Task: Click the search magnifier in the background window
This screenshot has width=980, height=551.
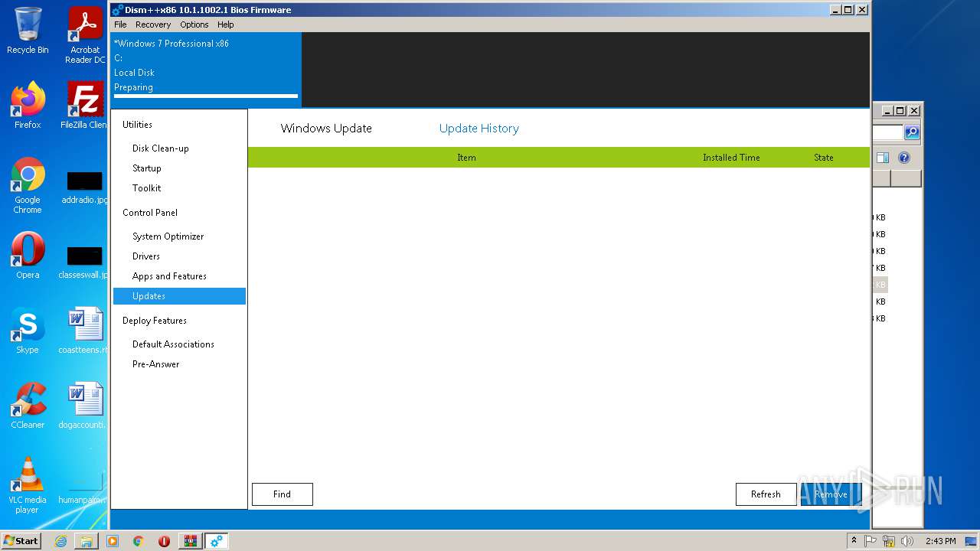Action: [912, 132]
